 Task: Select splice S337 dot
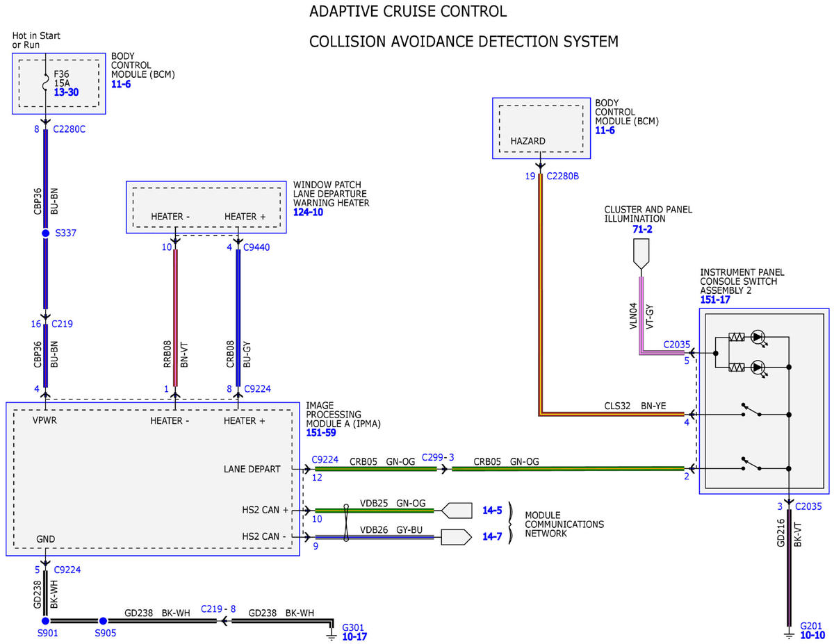pyautogui.click(x=46, y=233)
